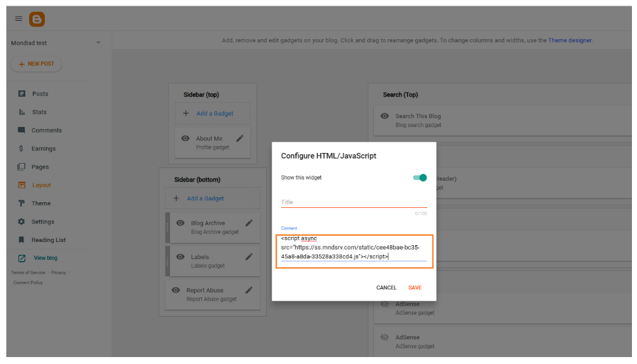The height and width of the screenshot is (364, 637).
Task: Open the hamburger menu icon
Action: (18, 19)
